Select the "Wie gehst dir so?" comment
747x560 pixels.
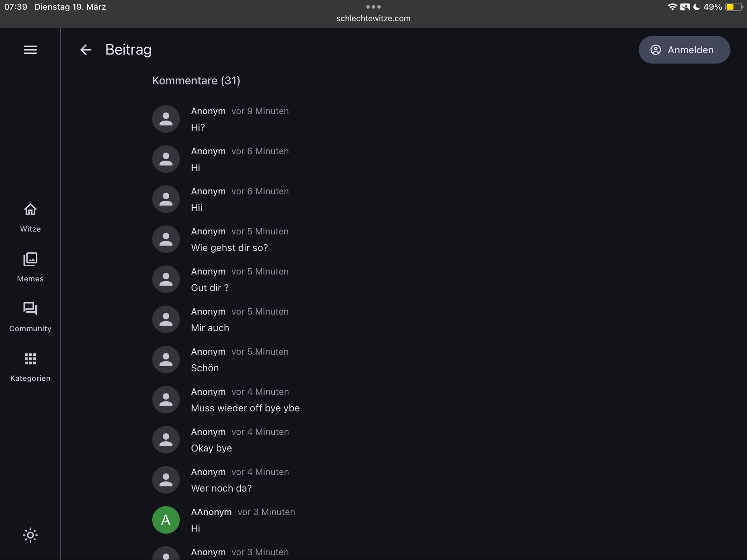click(229, 248)
